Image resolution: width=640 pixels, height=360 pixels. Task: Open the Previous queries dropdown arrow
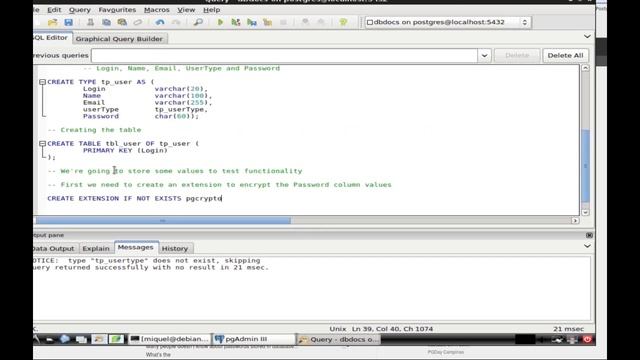click(x=484, y=56)
